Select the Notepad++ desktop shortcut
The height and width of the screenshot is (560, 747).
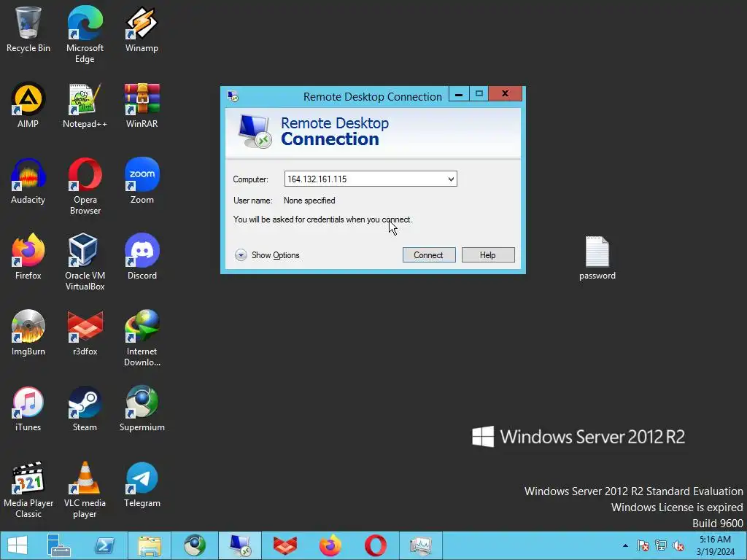[x=85, y=105]
